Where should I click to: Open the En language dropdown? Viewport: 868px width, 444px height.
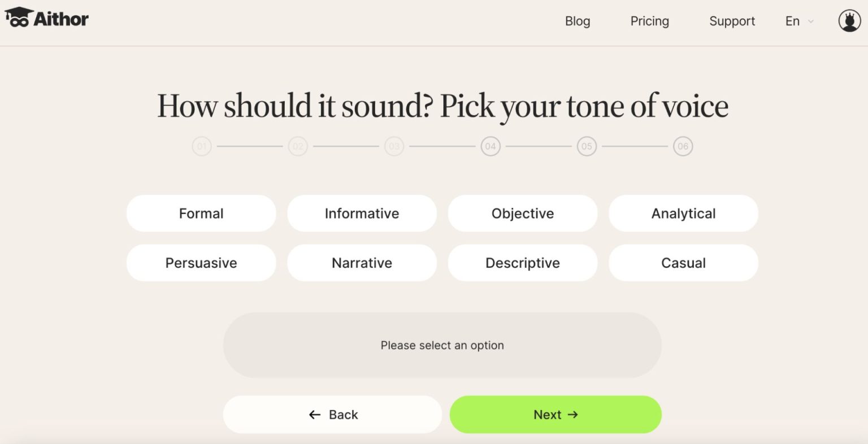tap(793, 21)
